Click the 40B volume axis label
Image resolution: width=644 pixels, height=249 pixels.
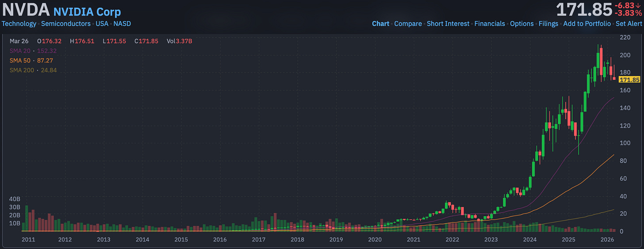coord(15,199)
